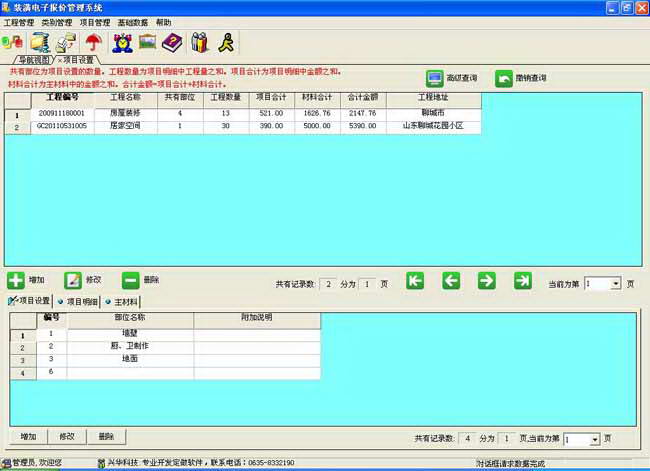Go to next page green arrow
Viewport: 650px width, 471px height.
[x=487, y=281]
